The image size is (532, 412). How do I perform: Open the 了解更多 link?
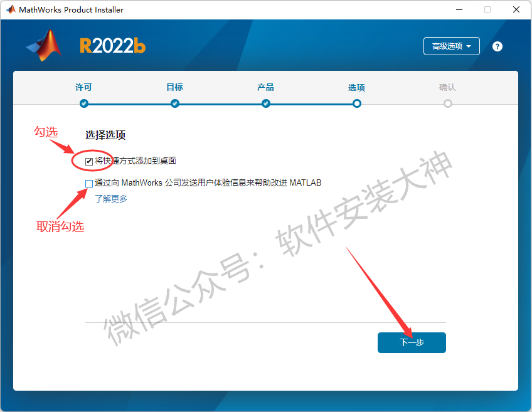click(111, 199)
